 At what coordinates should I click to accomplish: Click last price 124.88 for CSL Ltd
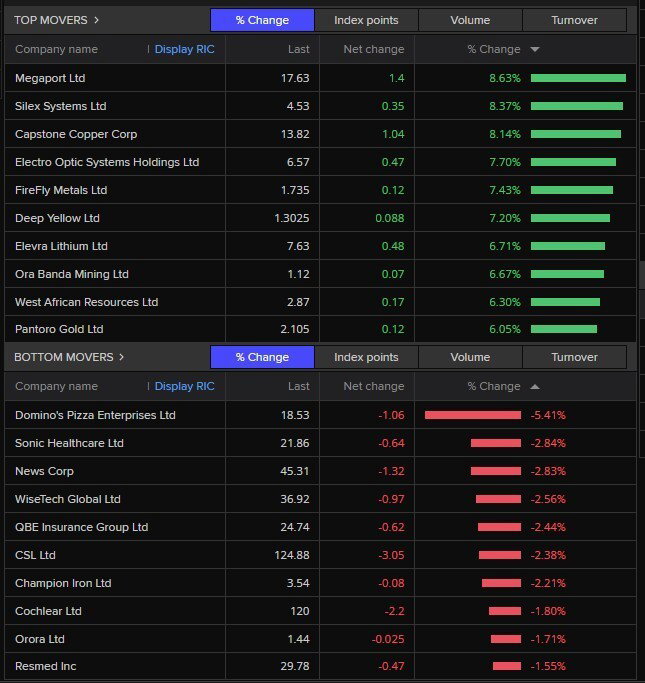click(292, 555)
